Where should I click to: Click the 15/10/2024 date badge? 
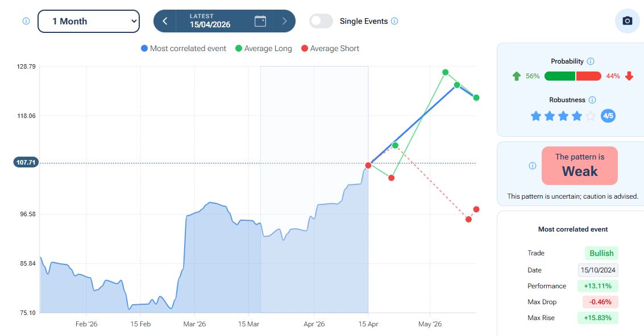(x=599, y=270)
